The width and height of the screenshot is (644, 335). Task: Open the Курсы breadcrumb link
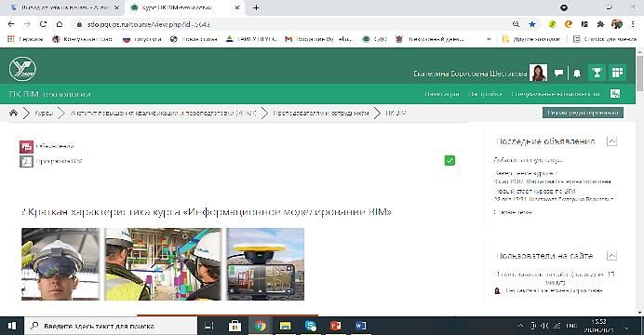point(44,113)
